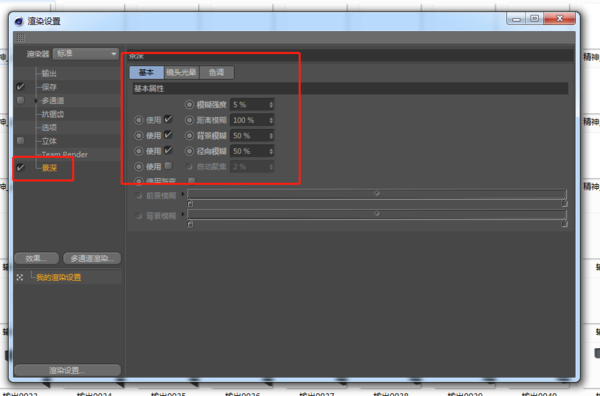Click midpoint diamond on 前景模糊 gradient

377,193
